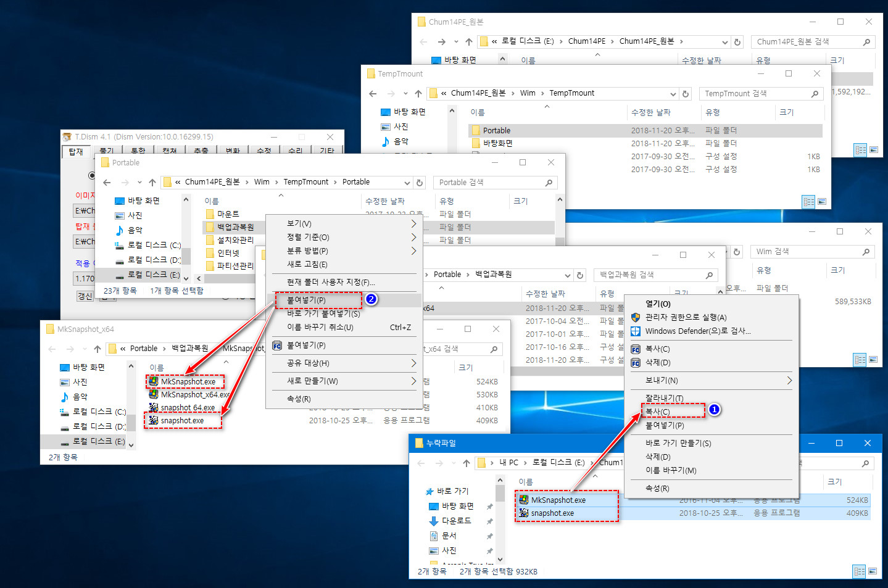Screen dimensions: 888x588
Task: Click Back arrow in TempTmount window
Action: point(373,94)
